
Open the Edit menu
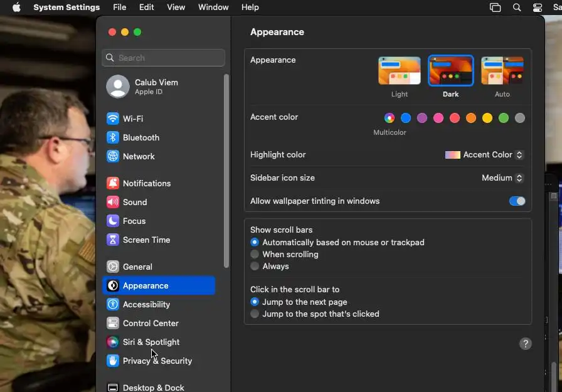(x=146, y=7)
